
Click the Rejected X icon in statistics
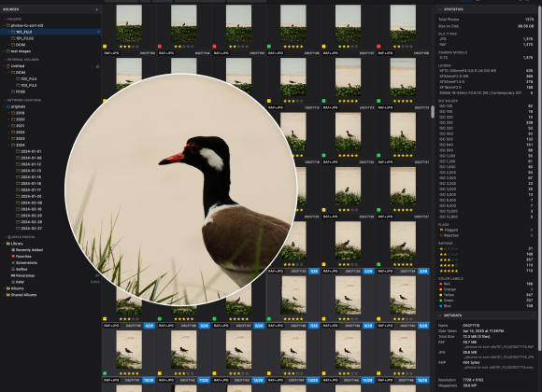coord(441,235)
